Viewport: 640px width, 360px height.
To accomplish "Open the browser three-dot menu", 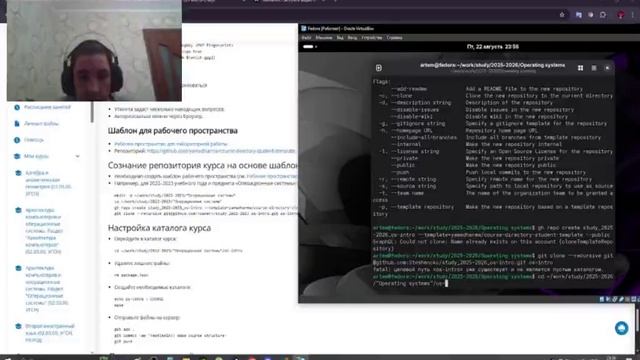I will point(633,15).
